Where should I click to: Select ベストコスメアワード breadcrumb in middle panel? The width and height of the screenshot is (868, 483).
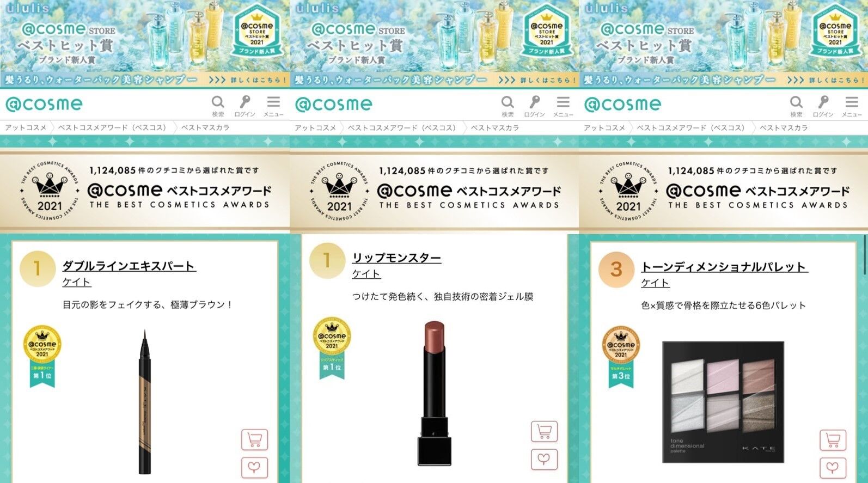click(x=402, y=127)
